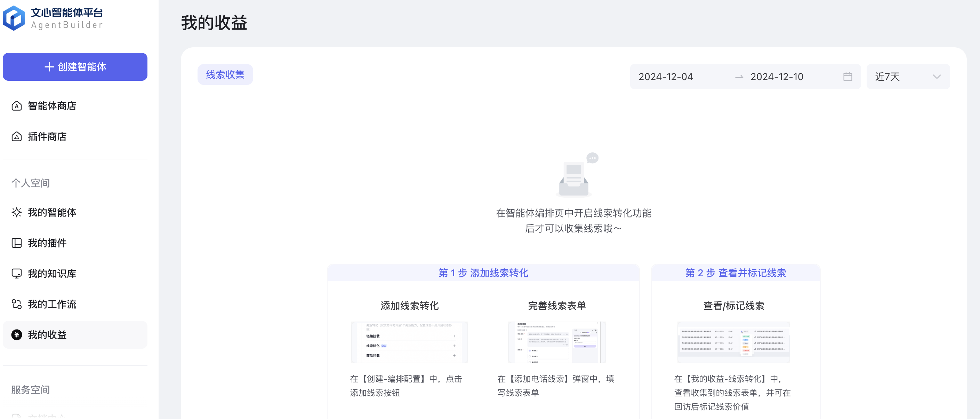Click the start date 2024-12-04 field
The image size is (980, 419).
tap(666, 76)
